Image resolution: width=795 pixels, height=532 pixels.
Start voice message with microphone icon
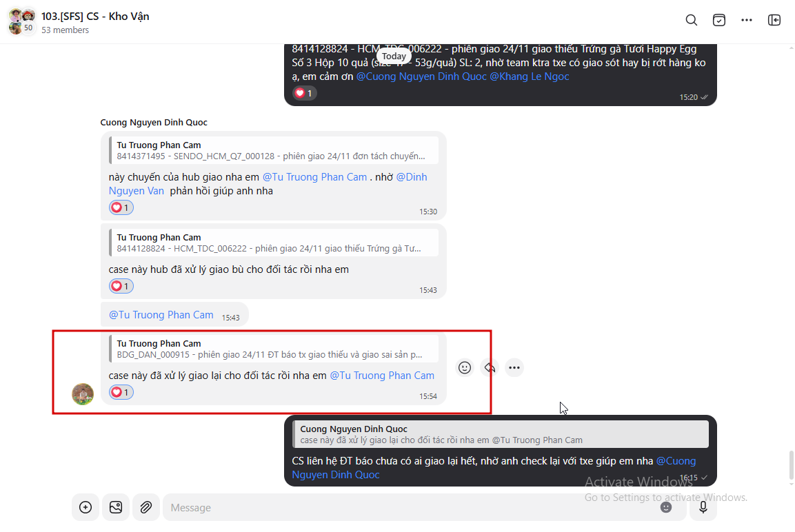pyautogui.click(x=703, y=507)
